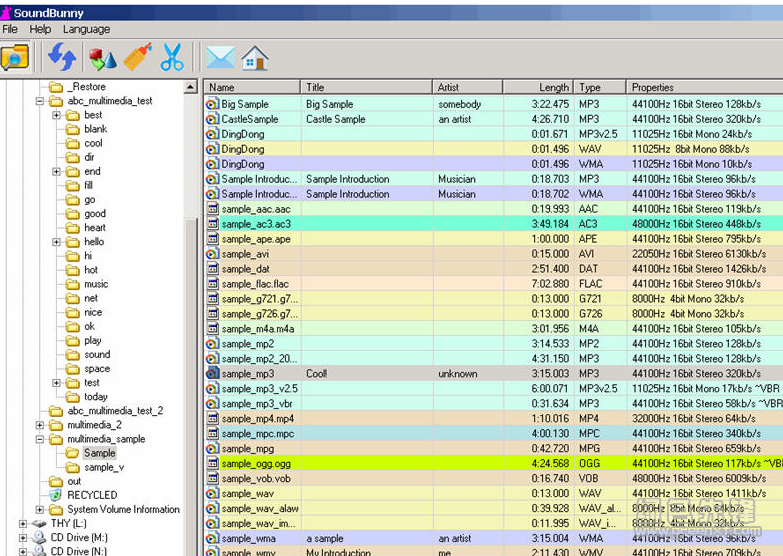This screenshot has width=783, height=556.
Task: Click the file icon of sample_ogg.ogg
Action: 213,464
